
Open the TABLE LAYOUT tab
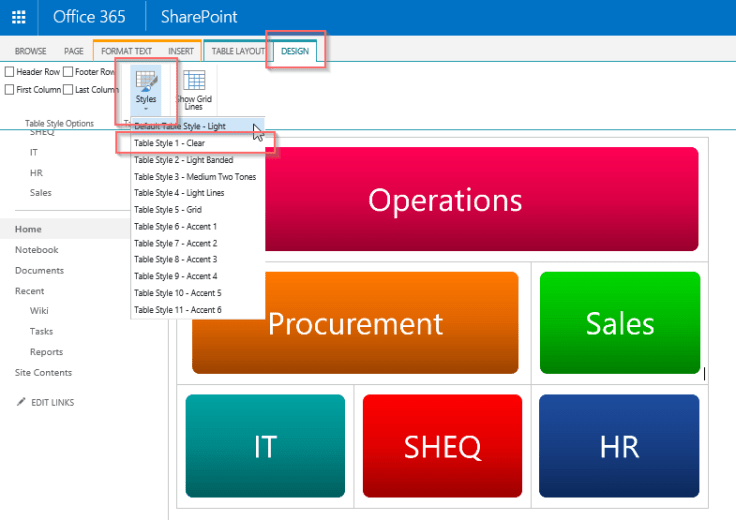[238, 51]
